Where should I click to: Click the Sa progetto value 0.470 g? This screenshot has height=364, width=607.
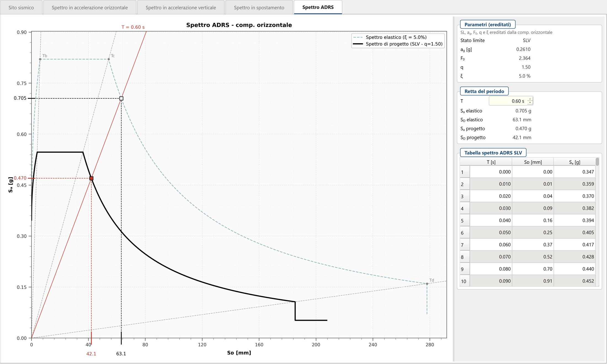coord(523,129)
